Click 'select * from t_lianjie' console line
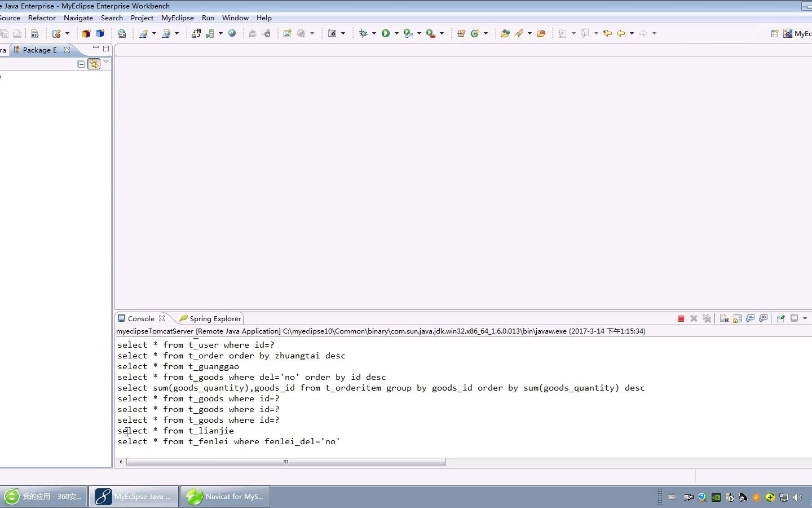Image resolution: width=812 pixels, height=508 pixels. [175, 431]
